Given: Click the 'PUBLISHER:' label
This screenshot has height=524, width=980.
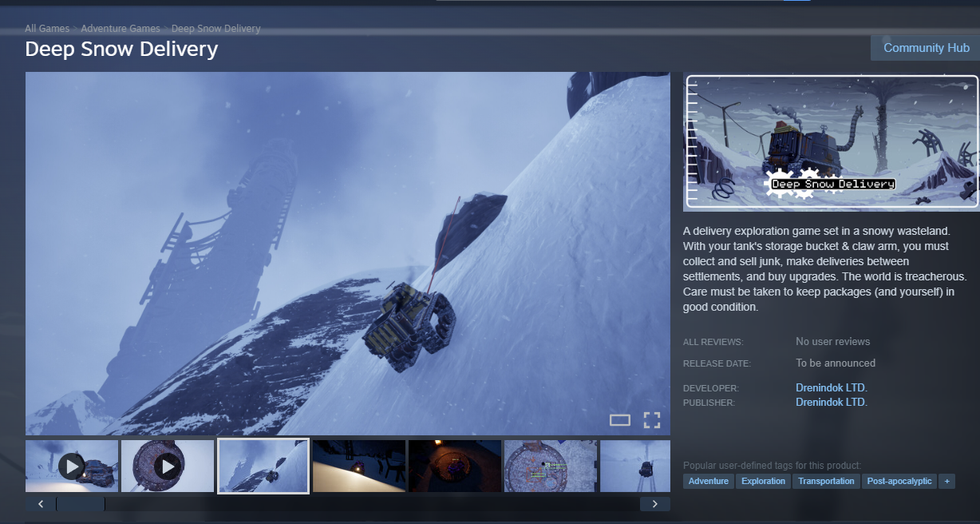Looking at the screenshot, I should pos(709,403).
